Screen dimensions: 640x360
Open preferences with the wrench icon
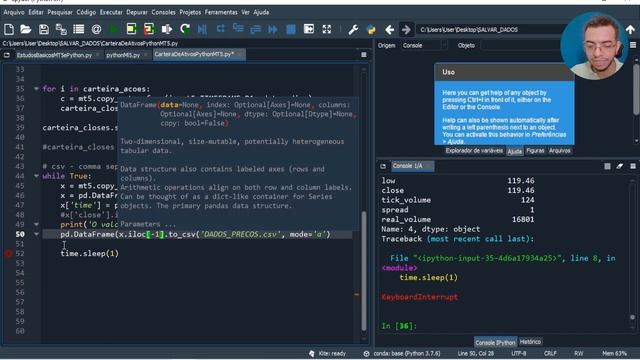(x=353, y=29)
